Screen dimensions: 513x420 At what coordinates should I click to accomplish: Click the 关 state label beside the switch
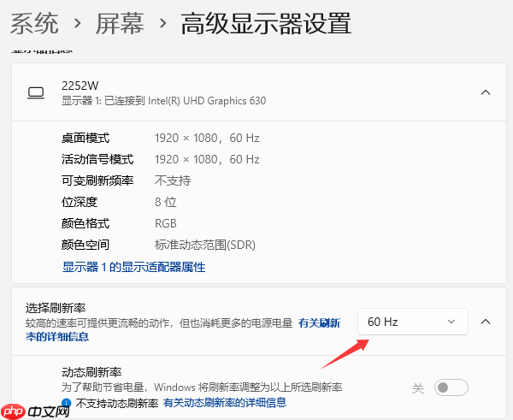(418, 388)
